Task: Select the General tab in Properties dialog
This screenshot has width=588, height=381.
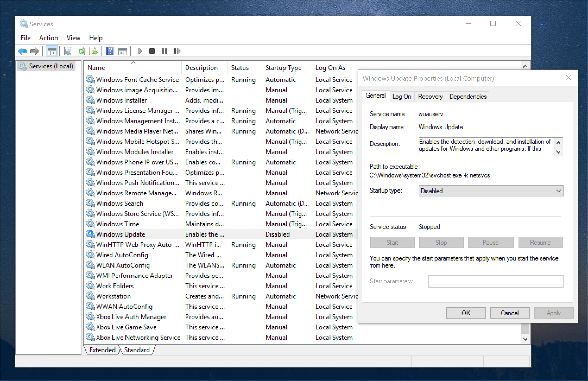Action: pyautogui.click(x=375, y=96)
